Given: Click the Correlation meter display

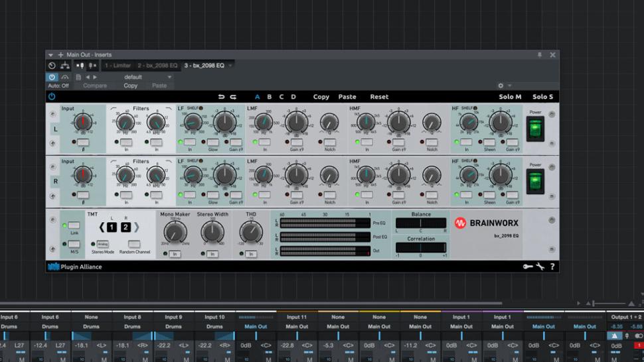Looking at the screenshot, I should [421, 247].
